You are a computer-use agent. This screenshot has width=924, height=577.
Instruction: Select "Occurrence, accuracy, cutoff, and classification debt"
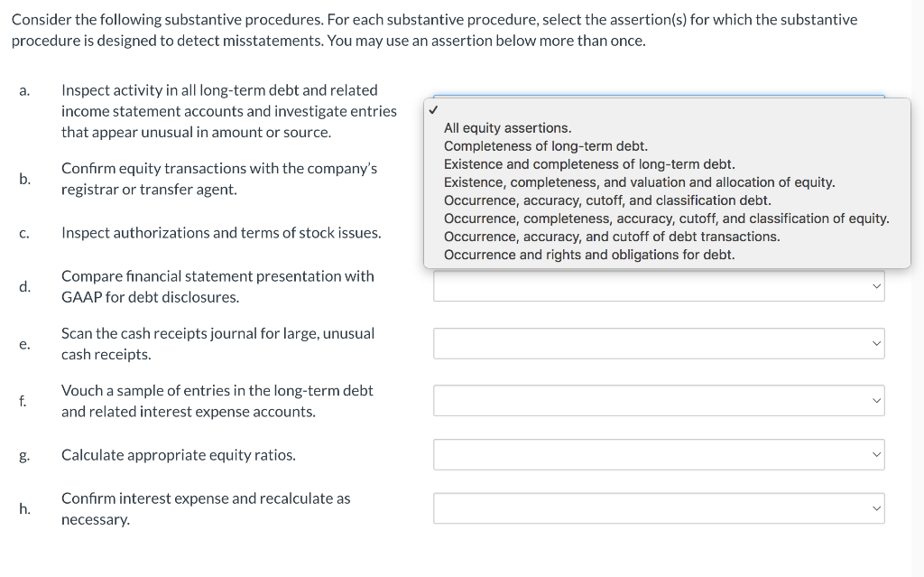pyautogui.click(x=606, y=200)
